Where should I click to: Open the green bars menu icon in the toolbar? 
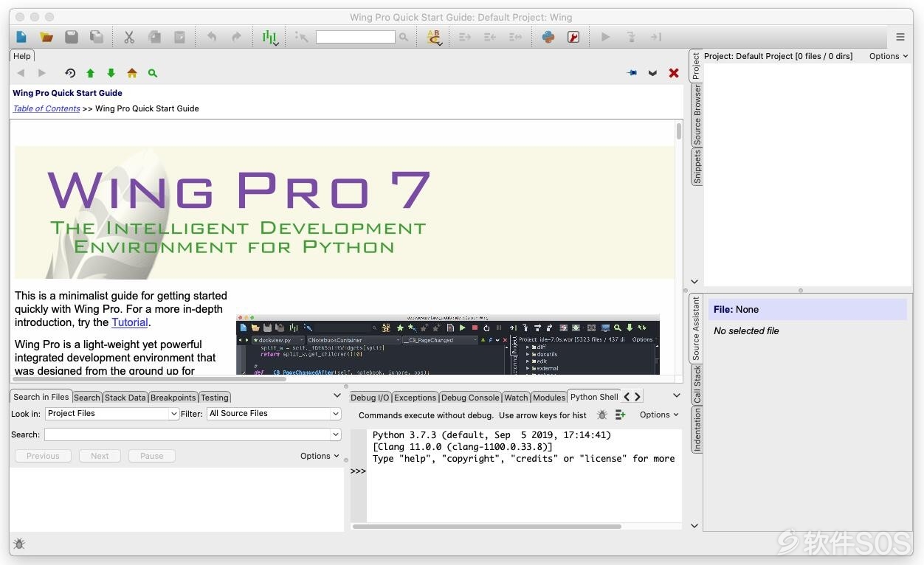270,37
